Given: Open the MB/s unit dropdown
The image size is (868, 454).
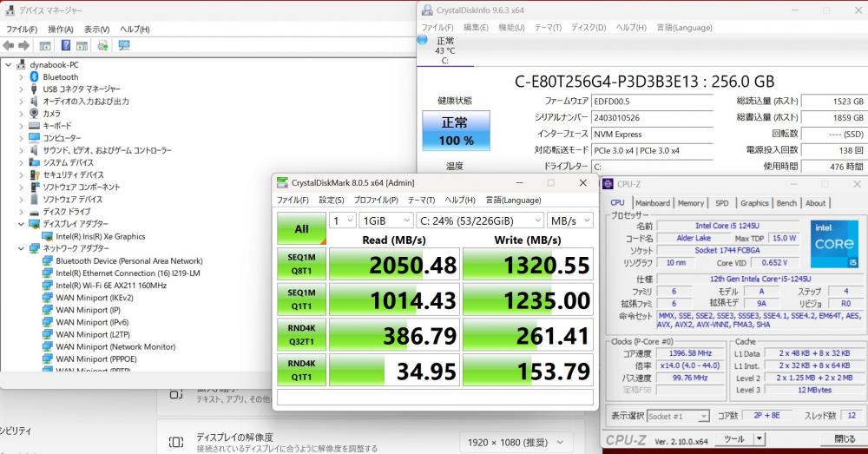Looking at the screenshot, I should coord(570,220).
